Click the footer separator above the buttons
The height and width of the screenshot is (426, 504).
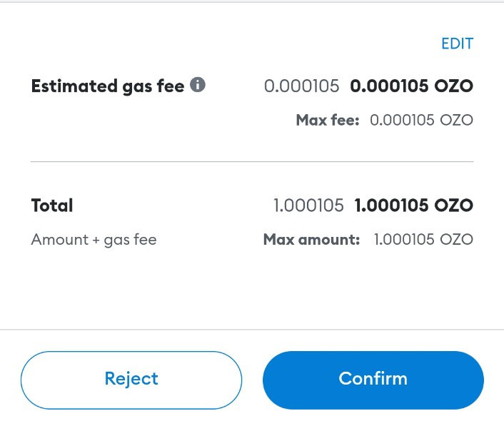[x=252, y=329]
